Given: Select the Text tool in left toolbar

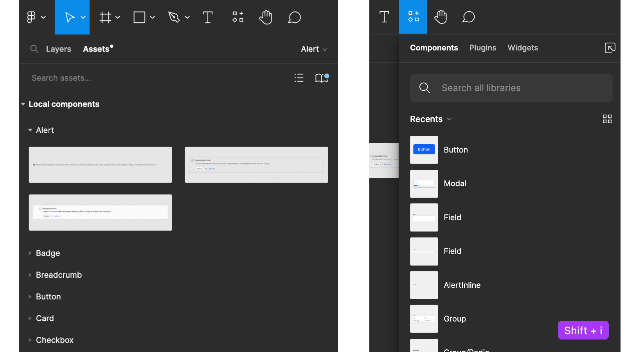Looking at the screenshot, I should (x=208, y=17).
